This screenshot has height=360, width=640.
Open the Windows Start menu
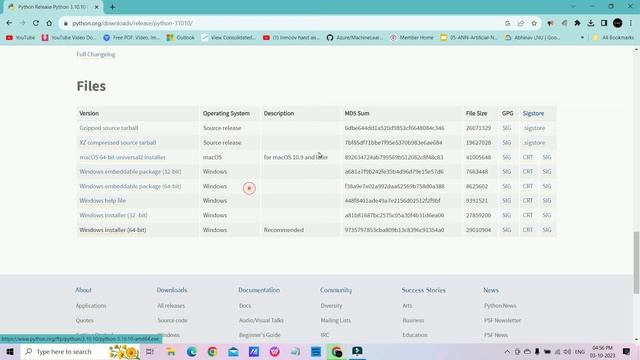pos(10,351)
